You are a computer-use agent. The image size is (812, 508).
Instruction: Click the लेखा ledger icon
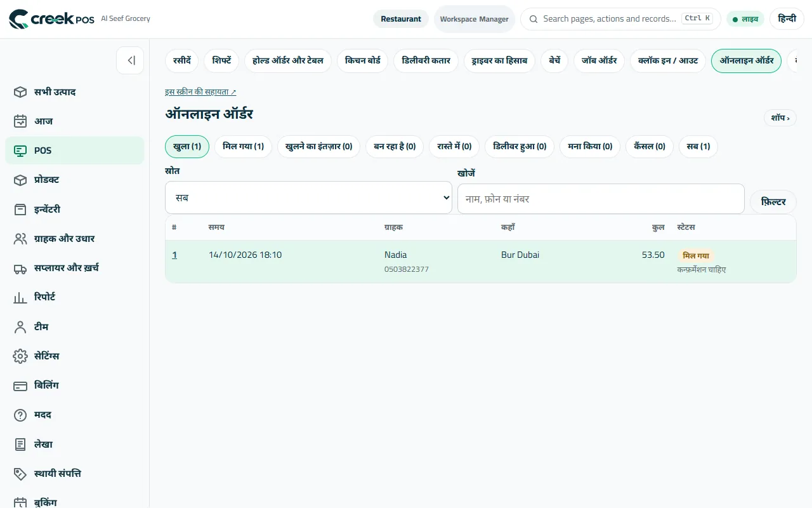point(20,444)
